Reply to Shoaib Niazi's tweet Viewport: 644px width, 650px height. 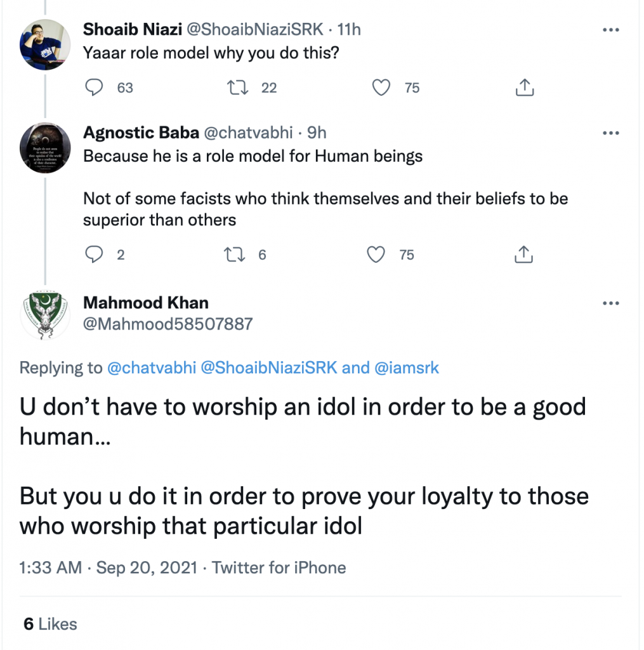tap(95, 88)
